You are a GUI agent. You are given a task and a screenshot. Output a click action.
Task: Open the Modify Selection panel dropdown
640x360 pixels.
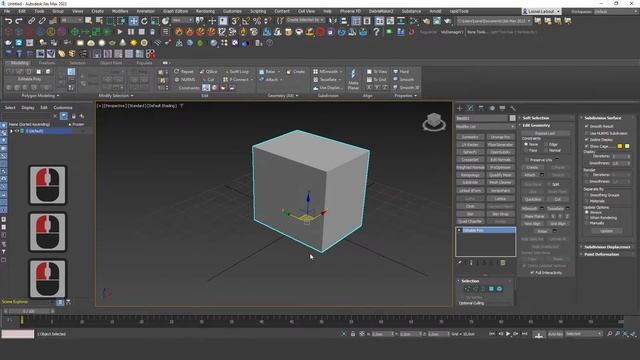[x=116, y=96]
